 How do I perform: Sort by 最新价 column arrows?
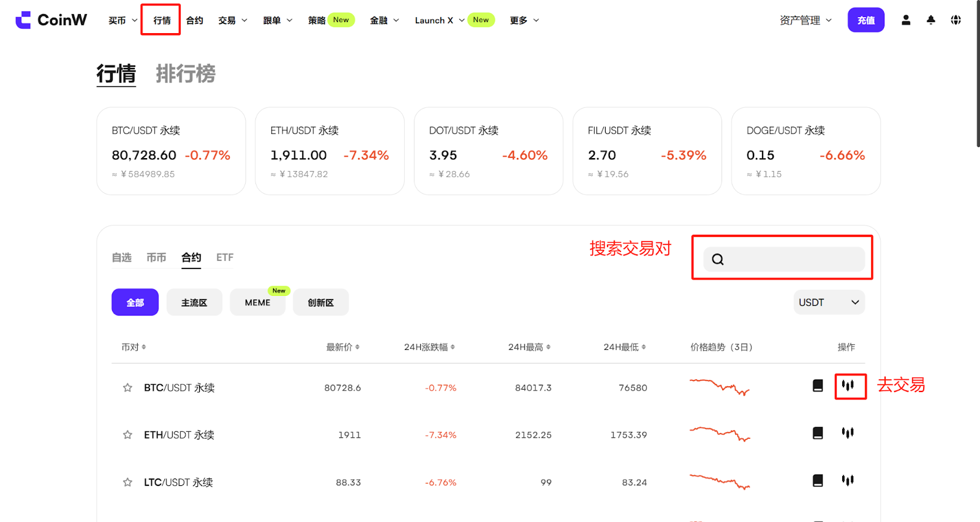pos(358,347)
